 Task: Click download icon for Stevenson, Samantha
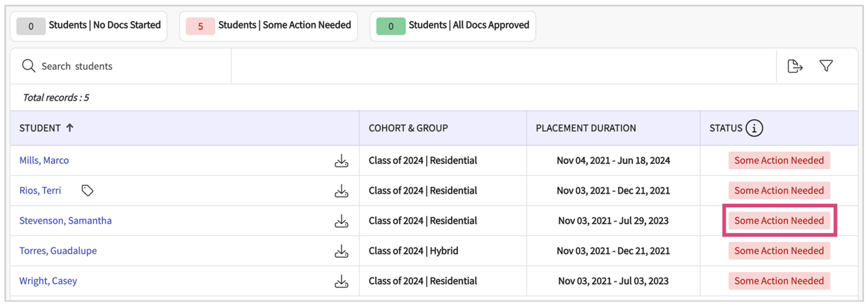point(341,221)
